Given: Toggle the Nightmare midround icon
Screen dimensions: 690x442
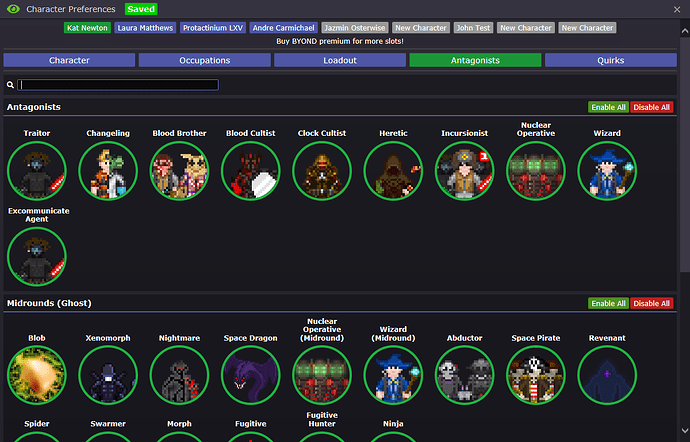Looking at the screenshot, I should (180, 375).
